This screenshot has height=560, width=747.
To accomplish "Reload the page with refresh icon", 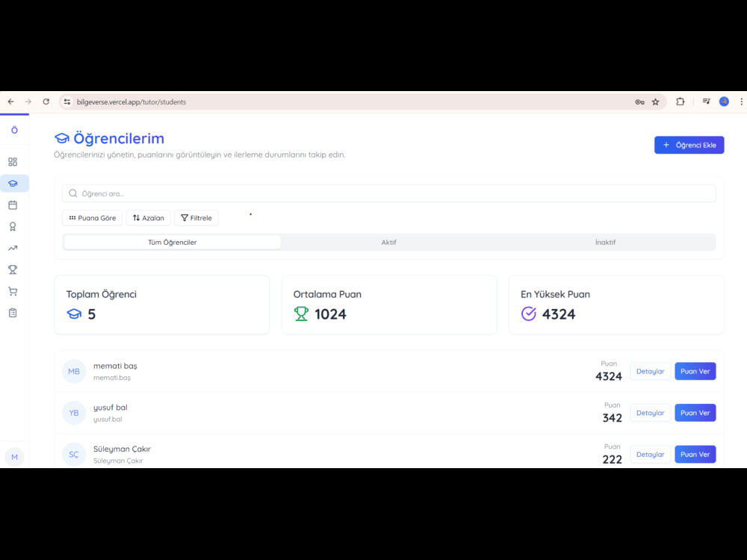I will click(x=46, y=102).
